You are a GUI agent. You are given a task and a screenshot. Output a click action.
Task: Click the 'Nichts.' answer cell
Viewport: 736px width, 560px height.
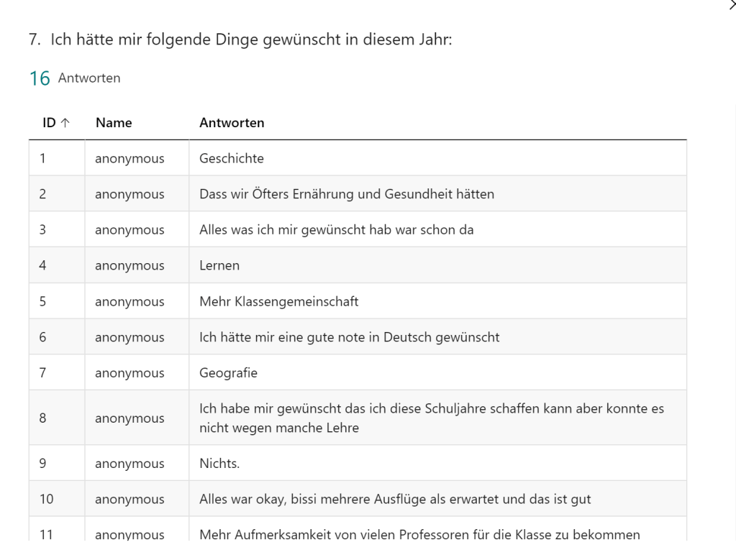point(219,464)
